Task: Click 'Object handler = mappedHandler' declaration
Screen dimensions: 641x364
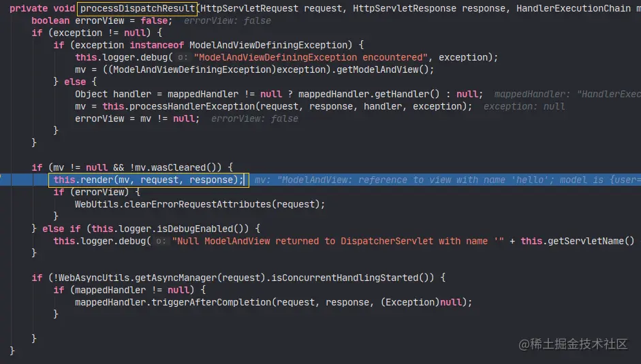Action: pos(157,94)
